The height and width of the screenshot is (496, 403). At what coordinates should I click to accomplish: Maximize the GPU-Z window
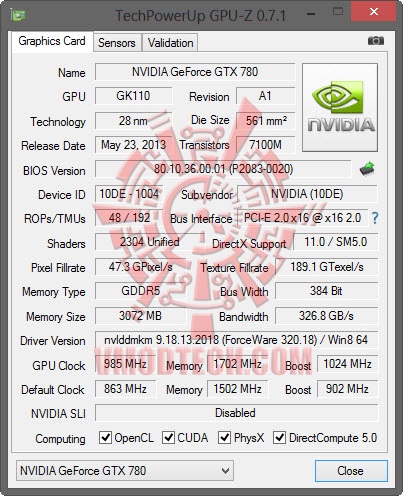pyautogui.click(x=338, y=12)
